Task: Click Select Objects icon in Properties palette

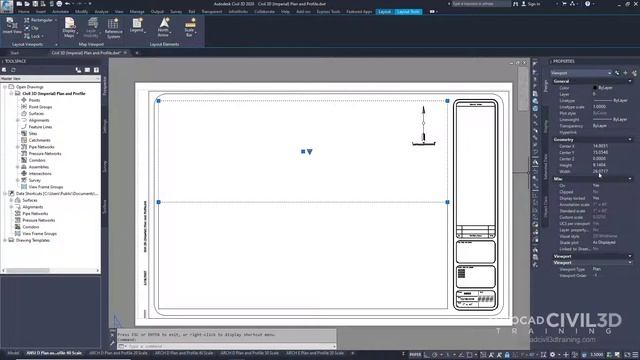Action: [x=626, y=73]
